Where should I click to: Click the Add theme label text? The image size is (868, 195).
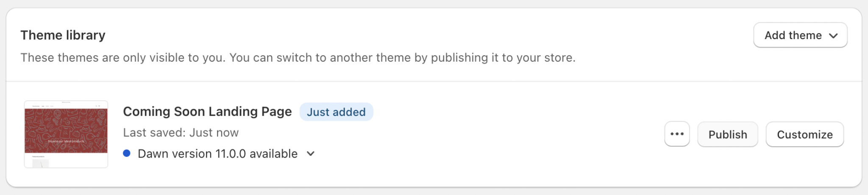[793, 35]
